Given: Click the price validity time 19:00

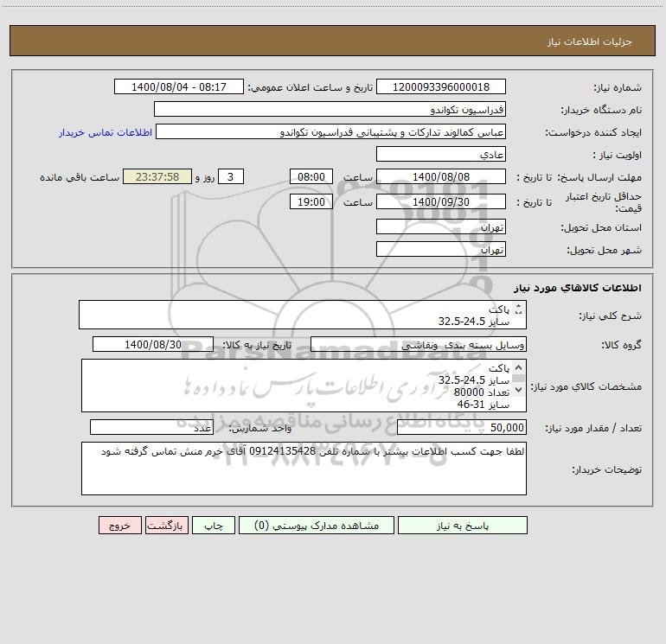Looking at the screenshot, I should point(311,201).
